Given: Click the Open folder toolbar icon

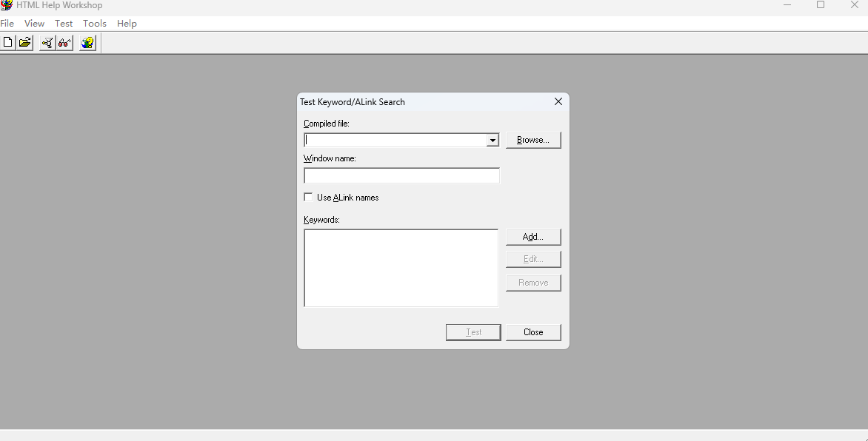Looking at the screenshot, I should [25, 43].
